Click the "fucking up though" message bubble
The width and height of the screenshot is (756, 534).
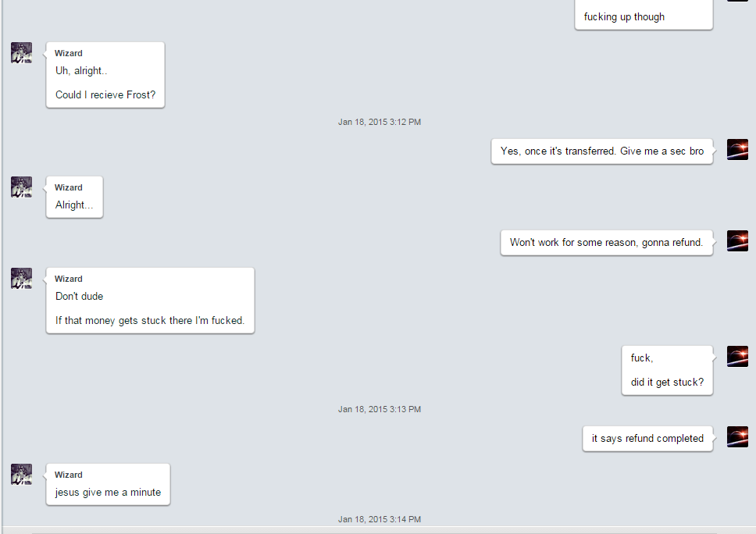pyautogui.click(x=644, y=16)
